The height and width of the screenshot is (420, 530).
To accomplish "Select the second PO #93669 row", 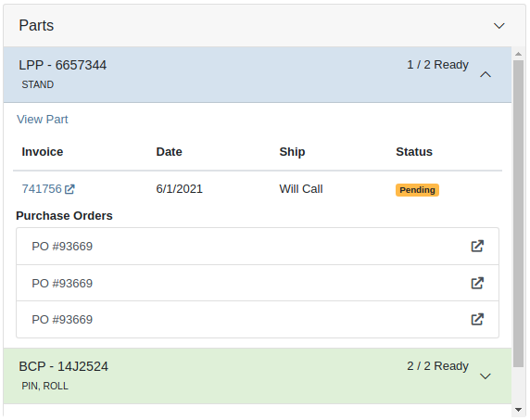I will point(258,283).
